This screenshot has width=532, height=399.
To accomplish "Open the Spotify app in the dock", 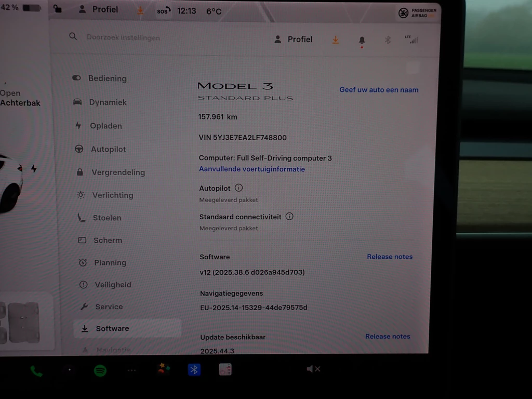I will pos(100,370).
